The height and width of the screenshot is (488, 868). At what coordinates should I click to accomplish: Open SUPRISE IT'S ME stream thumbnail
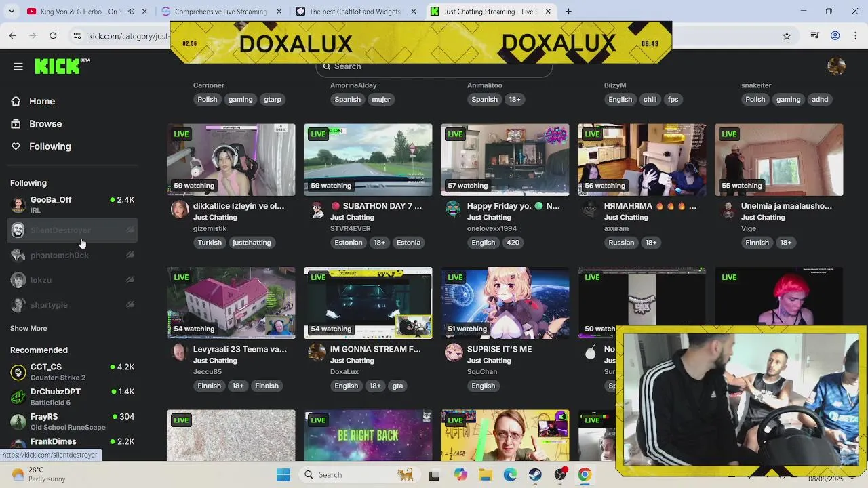tap(505, 303)
